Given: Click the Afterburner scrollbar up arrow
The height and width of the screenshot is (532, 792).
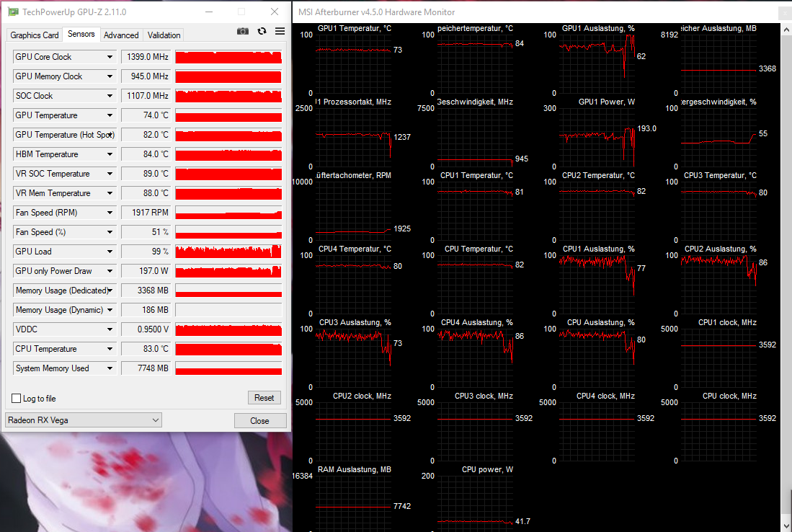Looking at the screenshot, I should pos(786,30).
